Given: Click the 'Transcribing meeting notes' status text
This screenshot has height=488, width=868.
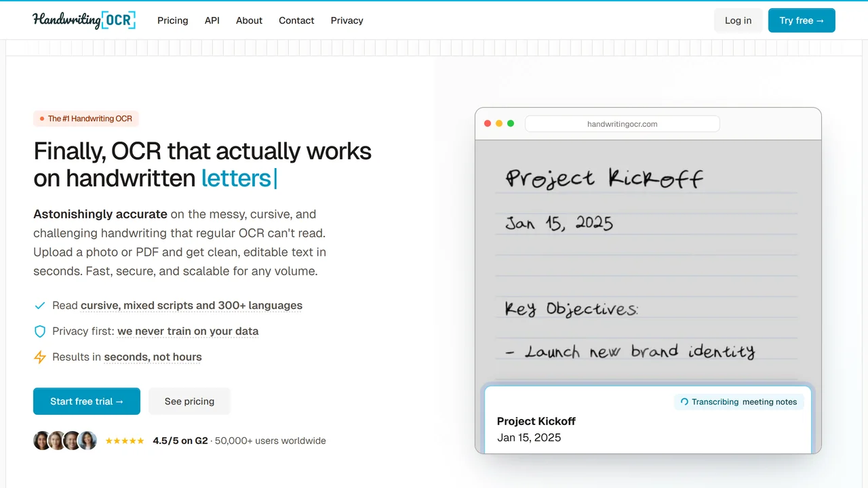Looking at the screenshot, I should click(745, 402).
